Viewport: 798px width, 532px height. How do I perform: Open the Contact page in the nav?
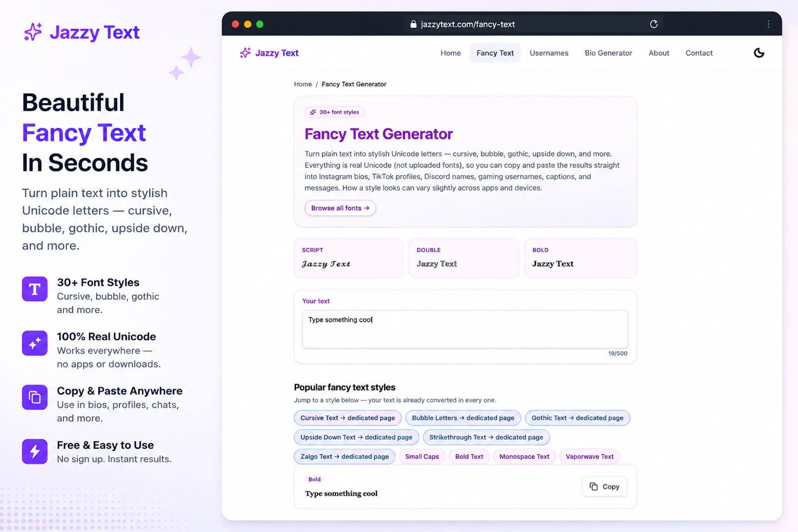699,53
